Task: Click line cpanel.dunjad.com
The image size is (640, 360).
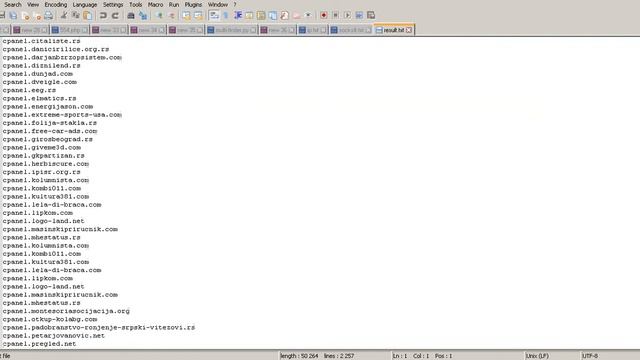Action: coord(38,74)
